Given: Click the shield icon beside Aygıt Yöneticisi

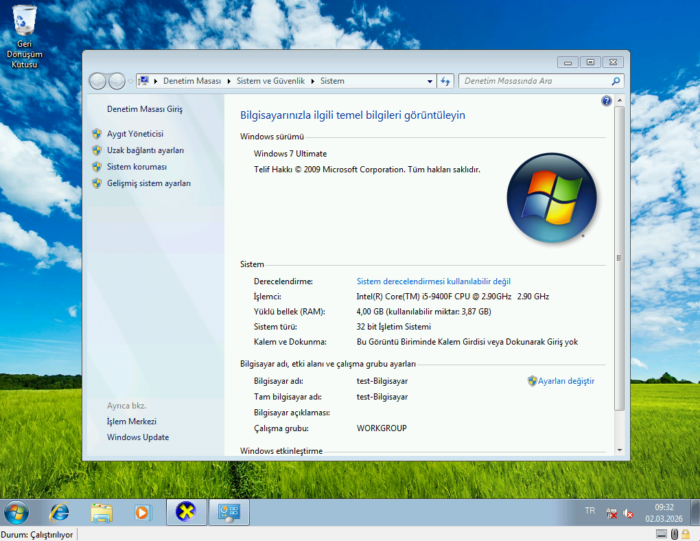Looking at the screenshot, I should tap(97, 133).
